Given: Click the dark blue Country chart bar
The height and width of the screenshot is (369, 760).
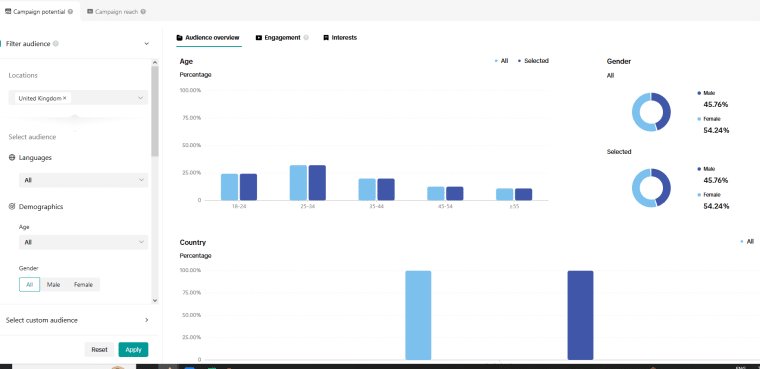Looking at the screenshot, I should click(x=581, y=315).
